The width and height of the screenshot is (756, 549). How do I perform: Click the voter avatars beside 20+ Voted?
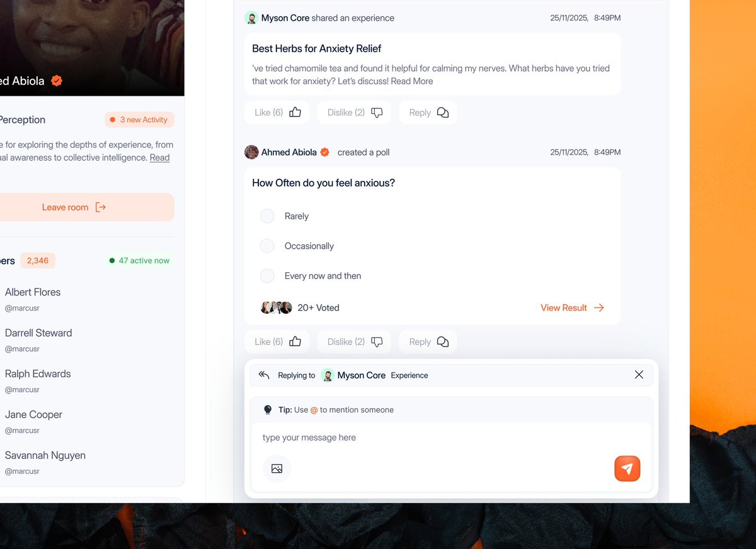[x=276, y=308]
